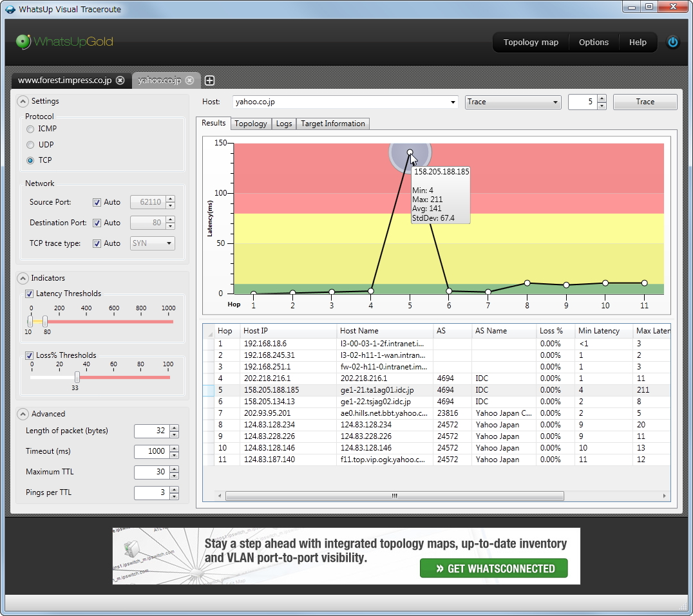This screenshot has width=693, height=616.
Task: Click the Pings per TTL input field
Action: coord(152,493)
